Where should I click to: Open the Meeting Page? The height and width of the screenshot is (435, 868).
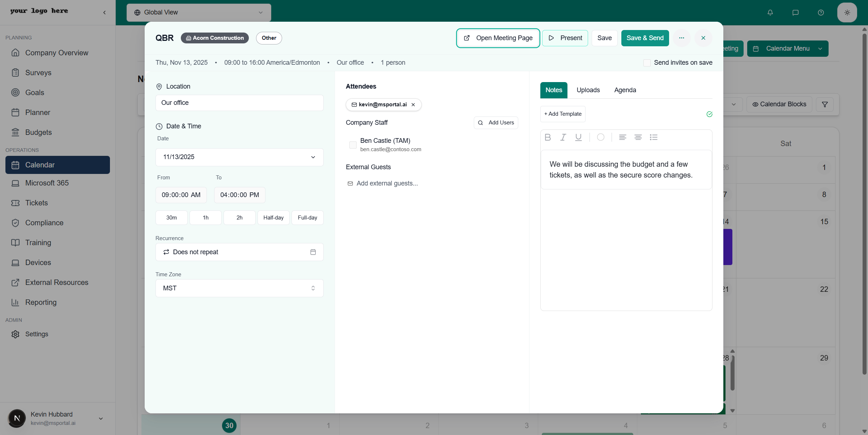point(498,38)
